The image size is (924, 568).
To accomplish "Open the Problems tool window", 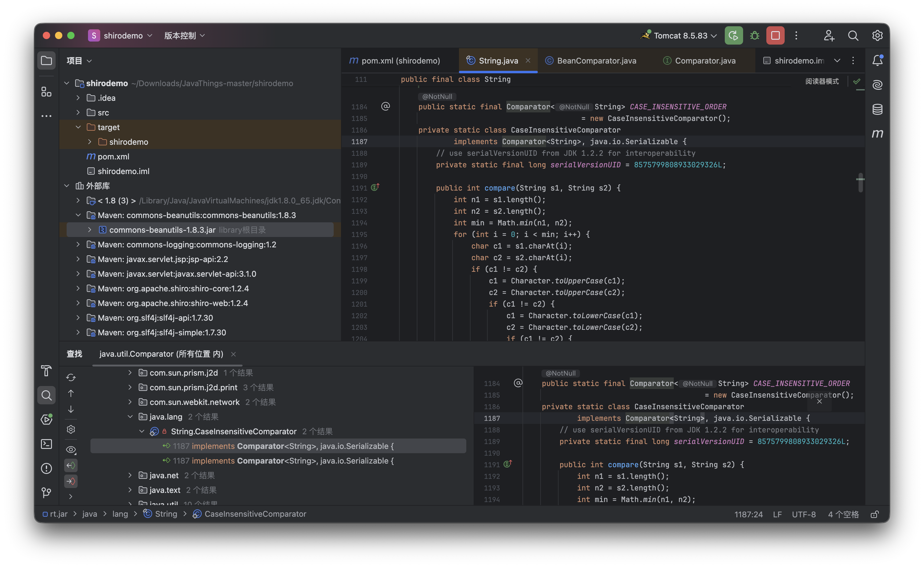I will (46, 468).
